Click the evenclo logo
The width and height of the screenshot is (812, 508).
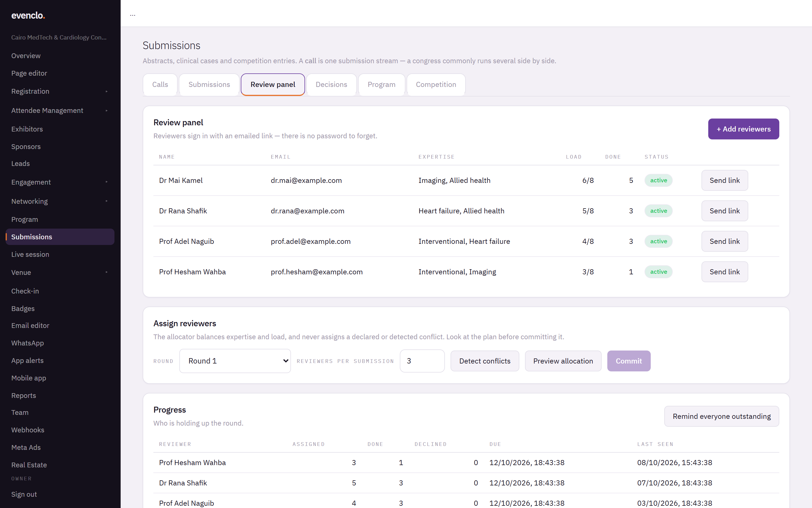coord(28,16)
